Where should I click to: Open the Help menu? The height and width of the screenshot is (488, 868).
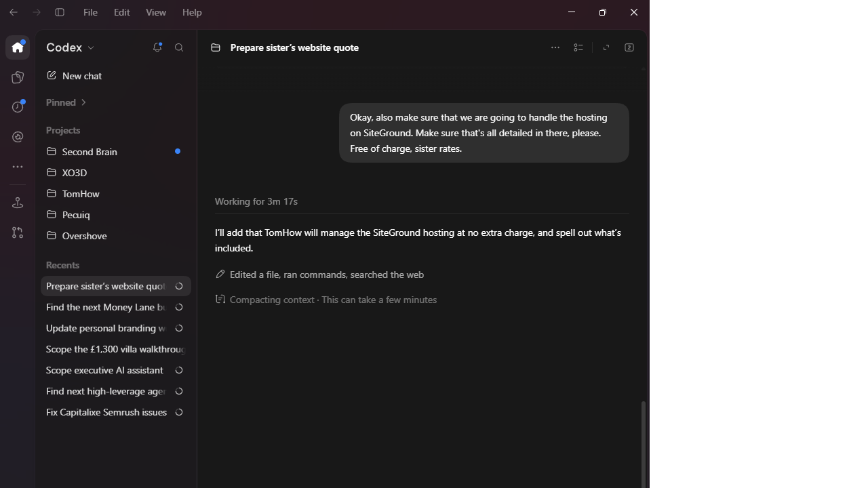click(192, 12)
